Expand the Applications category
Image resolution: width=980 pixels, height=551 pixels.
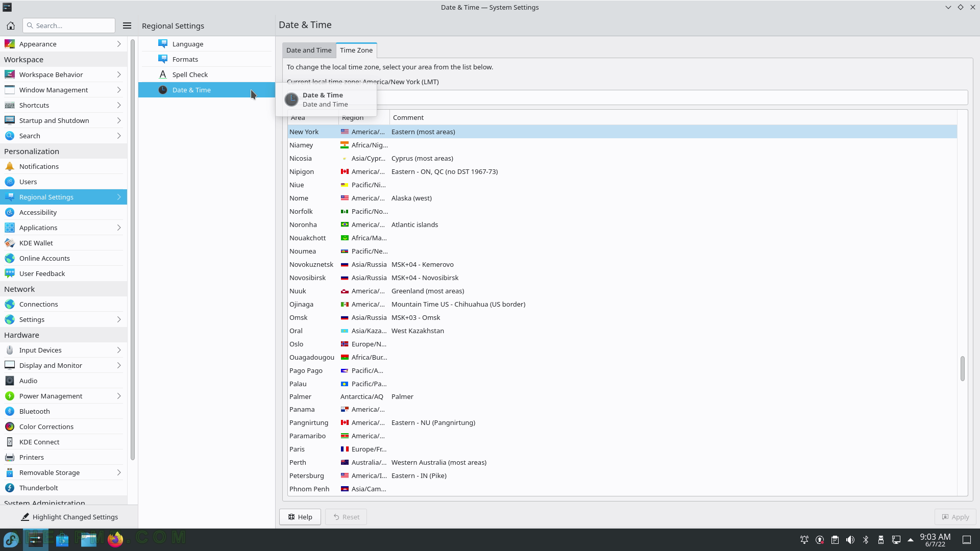pos(63,228)
